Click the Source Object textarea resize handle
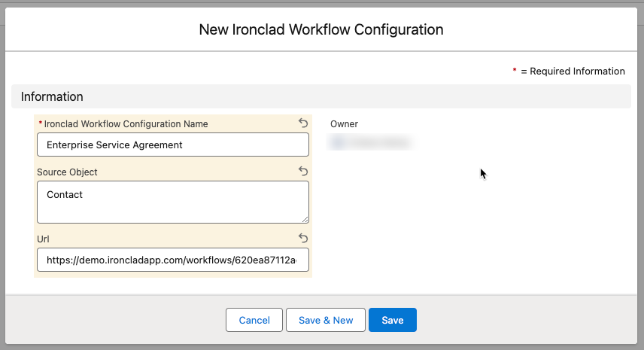This screenshot has width=644, height=350. point(305,220)
